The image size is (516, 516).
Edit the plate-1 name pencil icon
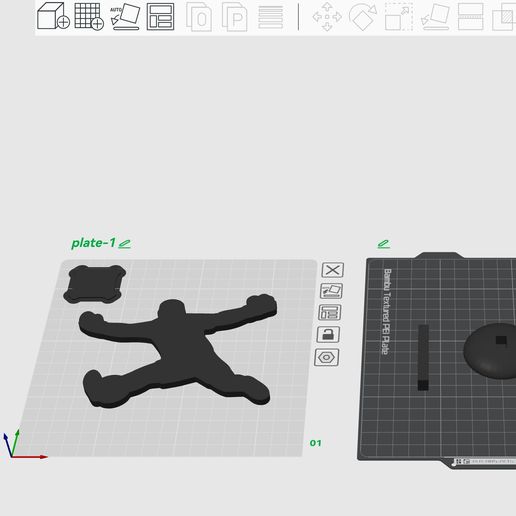[125, 244]
